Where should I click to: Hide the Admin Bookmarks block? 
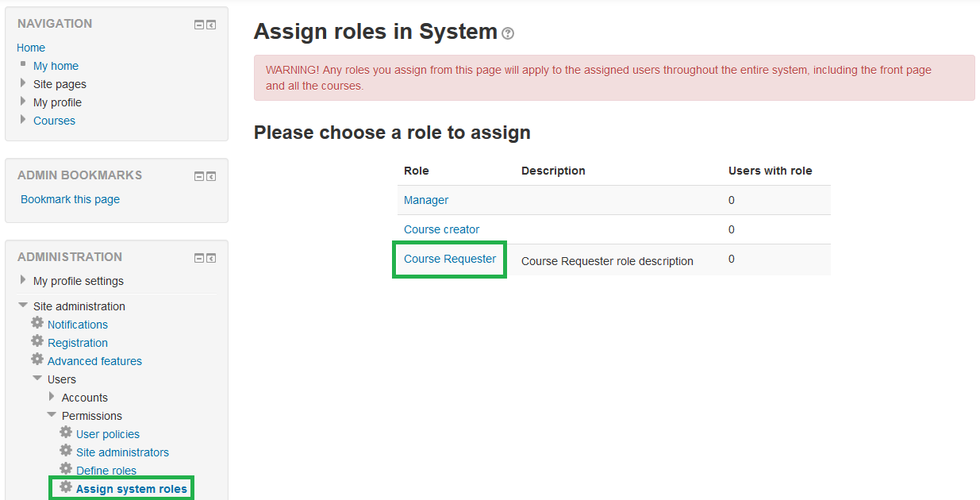[200, 176]
